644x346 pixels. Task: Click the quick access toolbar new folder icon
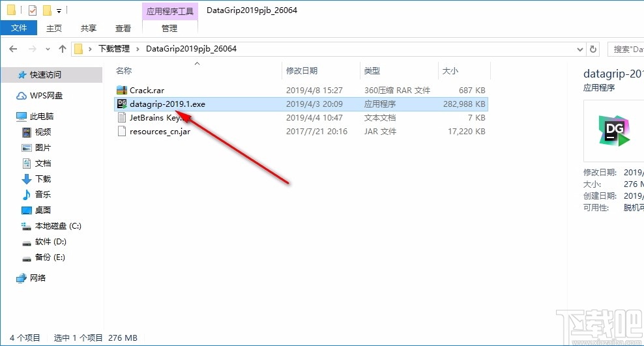click(47, 10)
